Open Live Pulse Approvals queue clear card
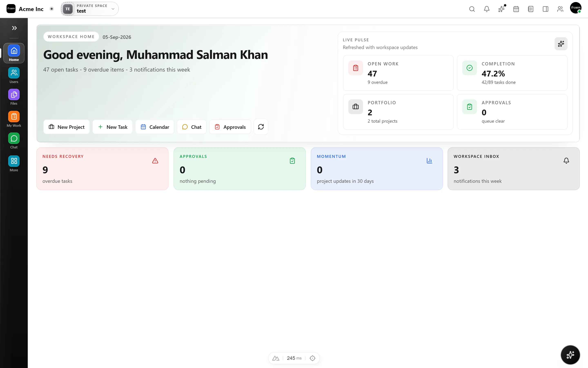 [x=512, y=112]
